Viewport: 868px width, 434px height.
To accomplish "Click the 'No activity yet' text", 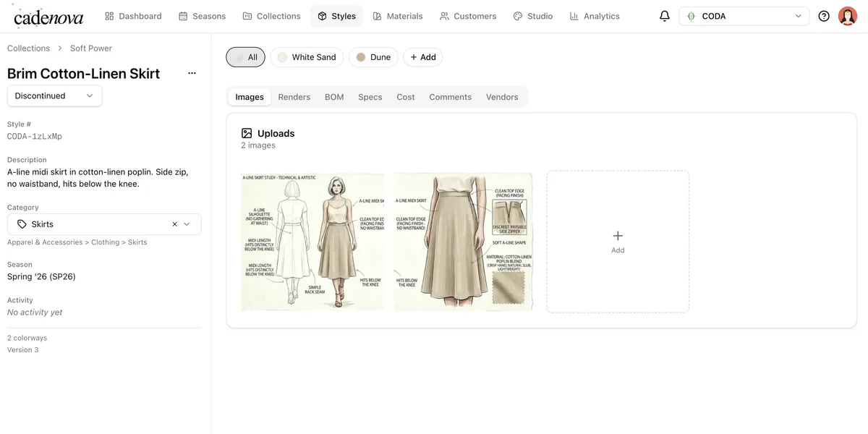I will 35,312.
